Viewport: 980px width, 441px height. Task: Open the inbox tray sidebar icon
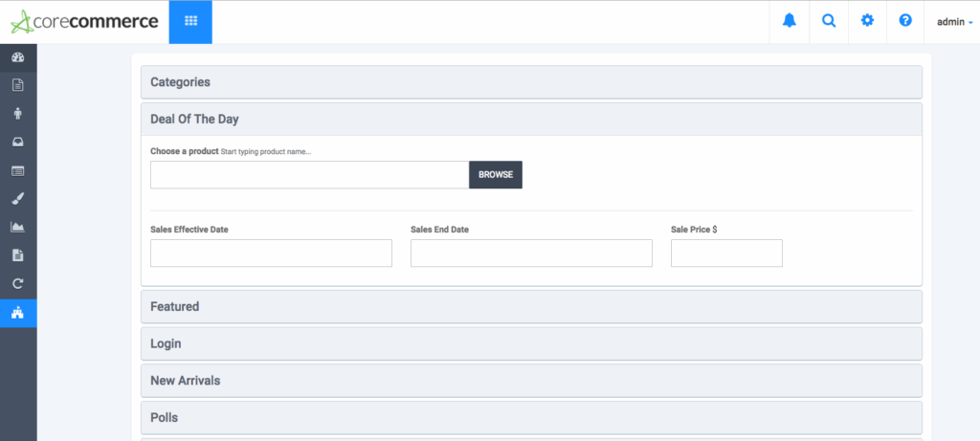(18, 142)
